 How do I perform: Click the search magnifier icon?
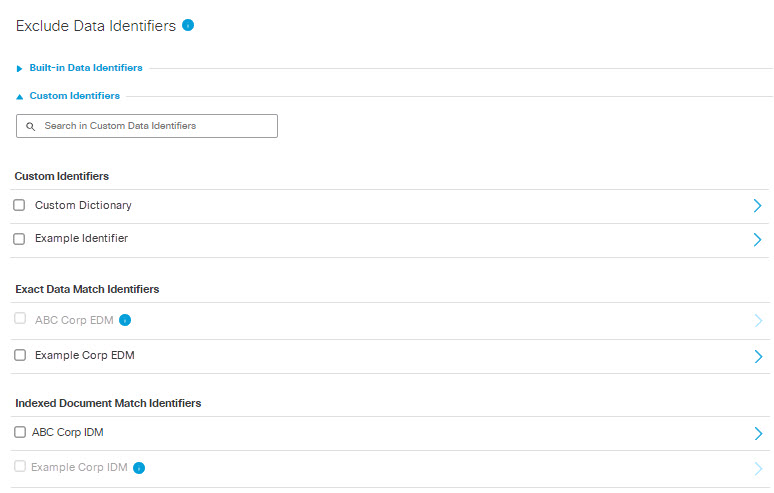(31, 126)
